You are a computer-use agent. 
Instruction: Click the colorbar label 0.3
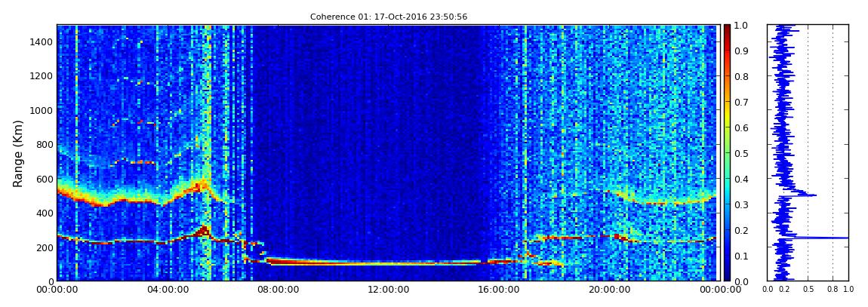pos(740,204)
